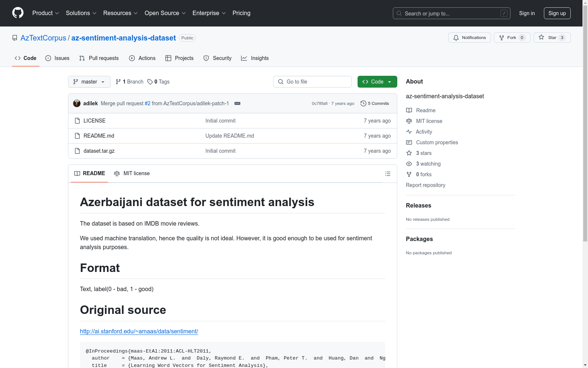Open the Pricing page
This screenshot has width=588, height=368.
click(x=241, y=13)
